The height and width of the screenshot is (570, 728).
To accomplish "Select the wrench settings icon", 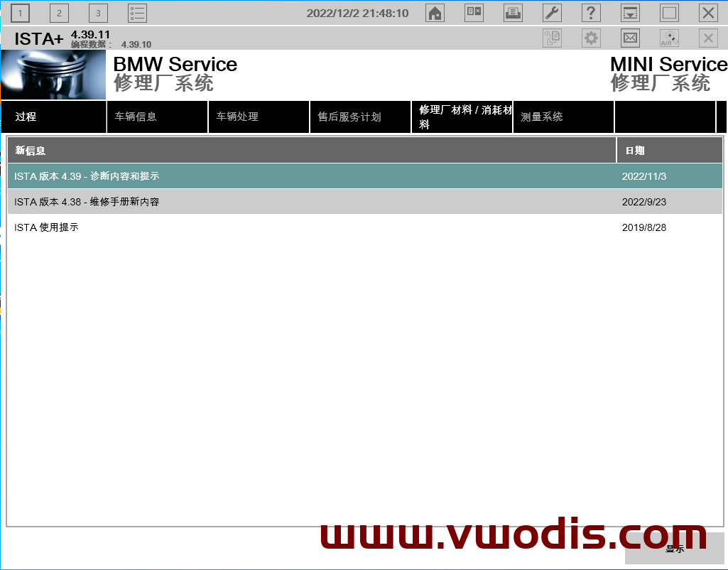I will tap(552, 12).
